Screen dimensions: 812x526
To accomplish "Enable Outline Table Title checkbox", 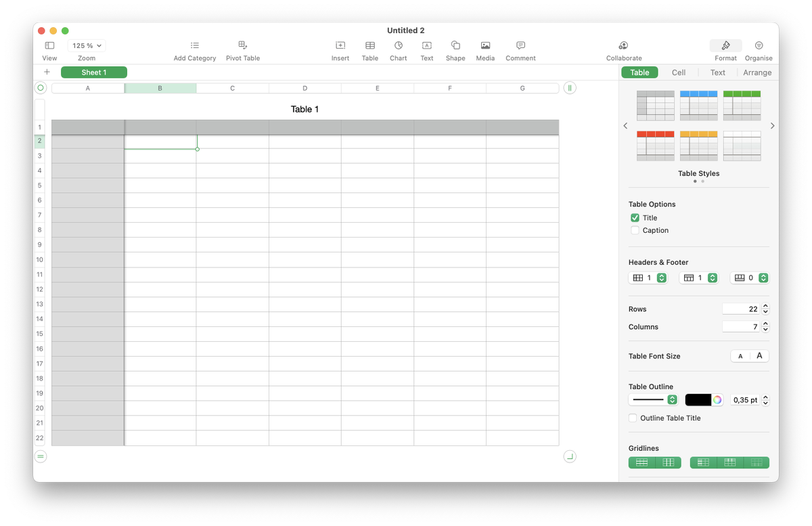I will click(x=633, y=418).
